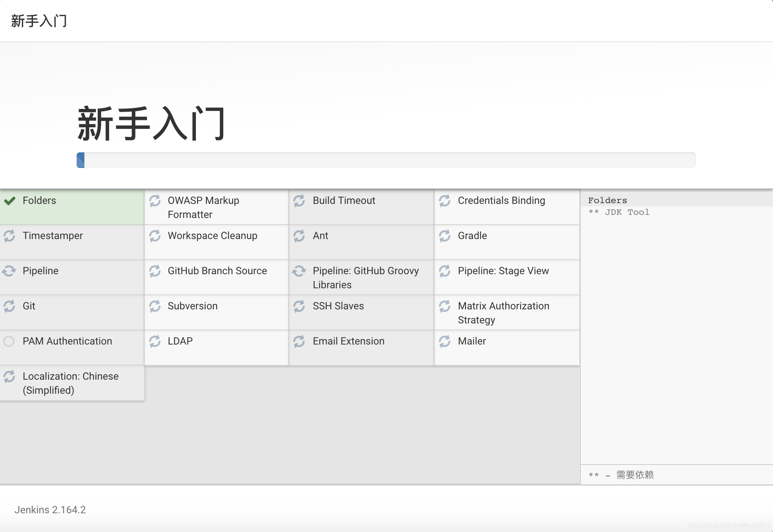This screenshot has height=532, width=773.
Task: Select the SSH Slaves label
Action: 338,306
